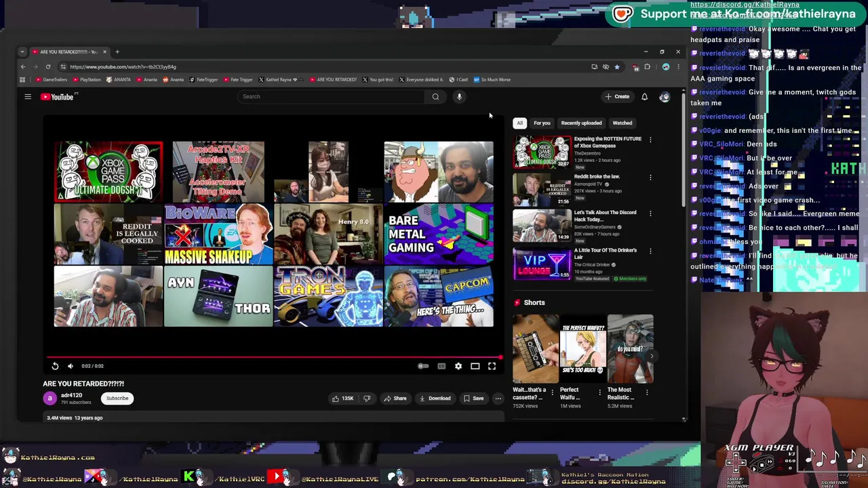Screen dimensions: 868x488
Task: Open the apps grid in bookmarks bar
Action: pos(22,79)
